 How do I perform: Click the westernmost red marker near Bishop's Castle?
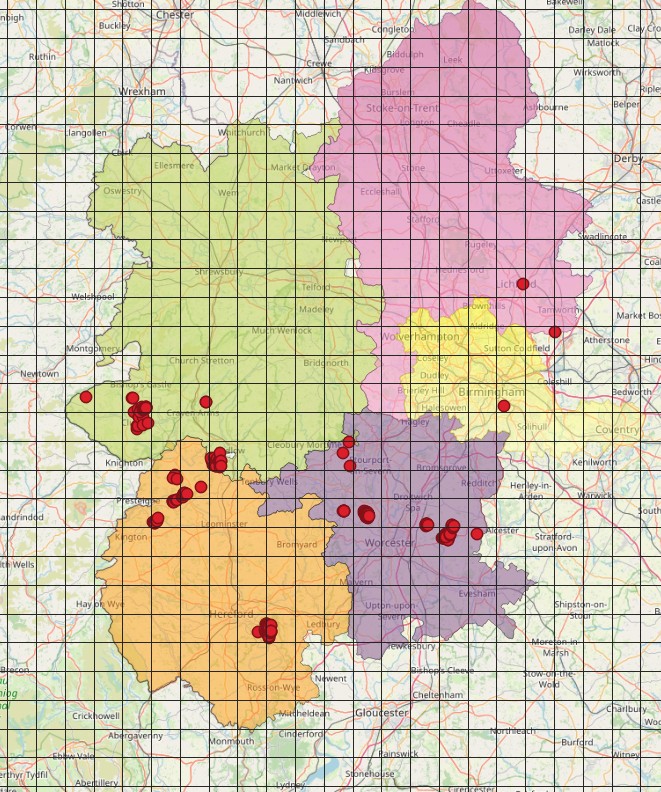coord(86,397)
